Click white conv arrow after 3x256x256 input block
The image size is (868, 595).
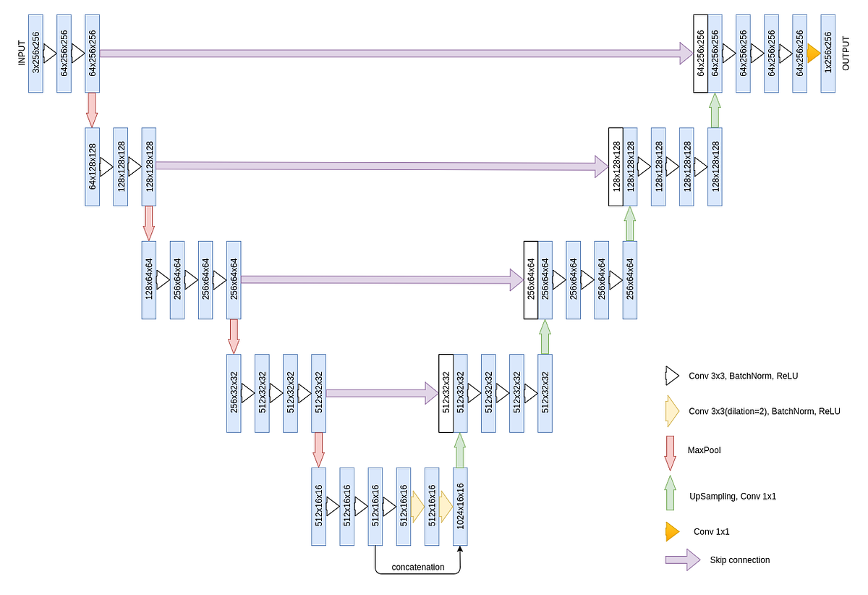click(x=49, y=53)
